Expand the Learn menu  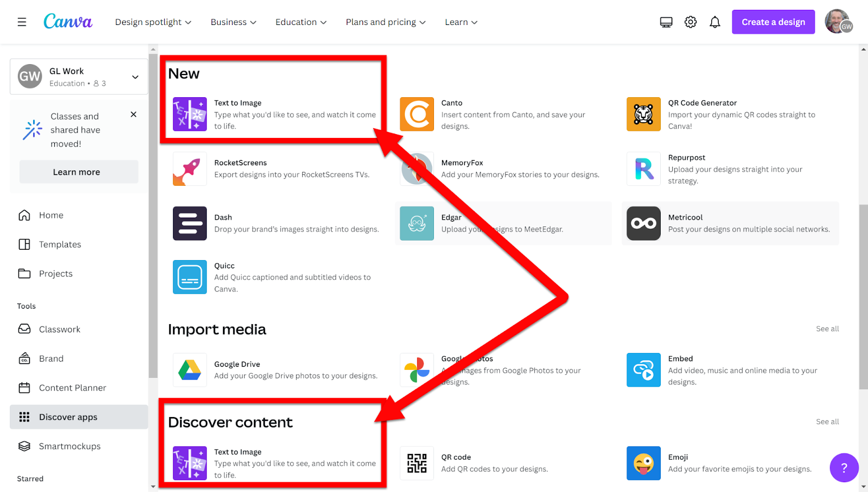tap(461, 22)
